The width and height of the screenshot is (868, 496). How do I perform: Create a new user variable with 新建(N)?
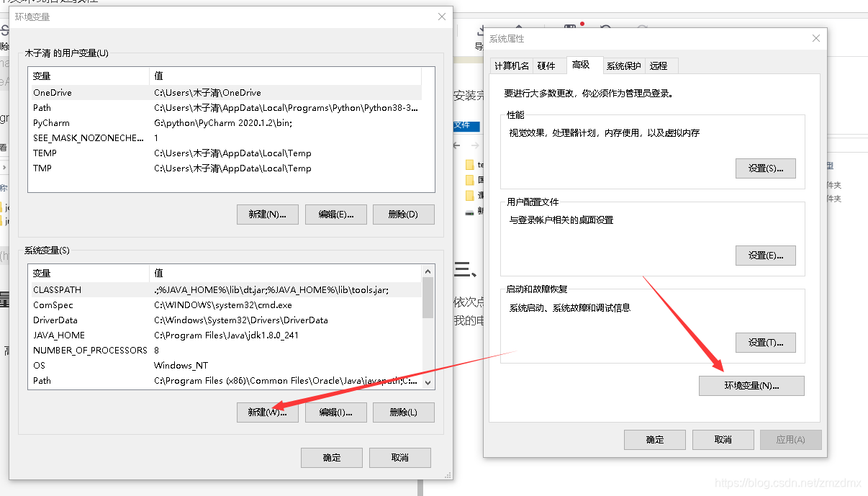click(267, 214)
